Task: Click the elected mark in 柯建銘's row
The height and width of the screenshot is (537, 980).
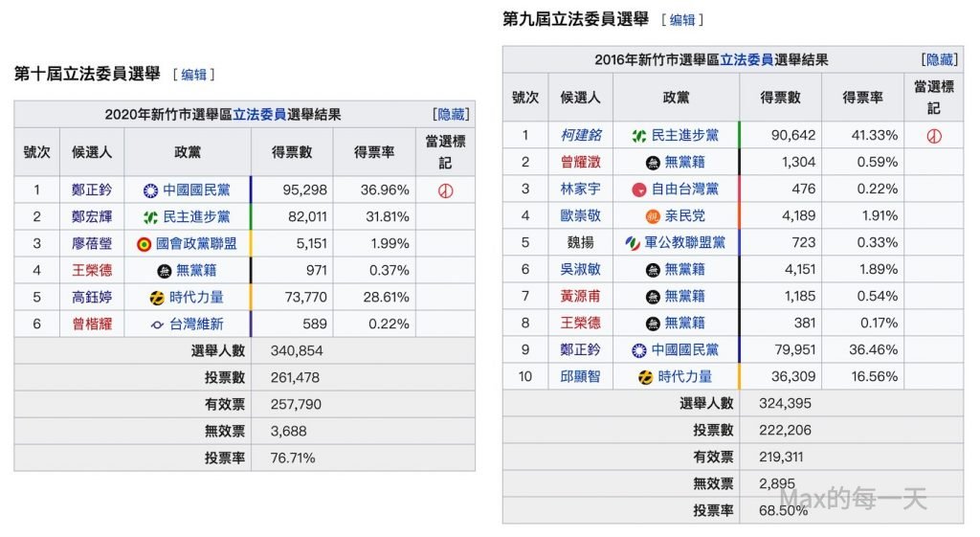Action: [934, 136]
